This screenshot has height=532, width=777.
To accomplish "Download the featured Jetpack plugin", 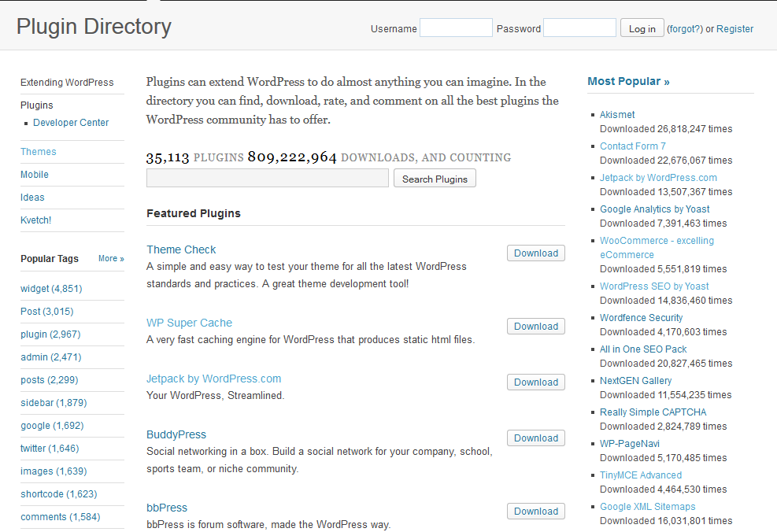I will (x=535, y=382).
